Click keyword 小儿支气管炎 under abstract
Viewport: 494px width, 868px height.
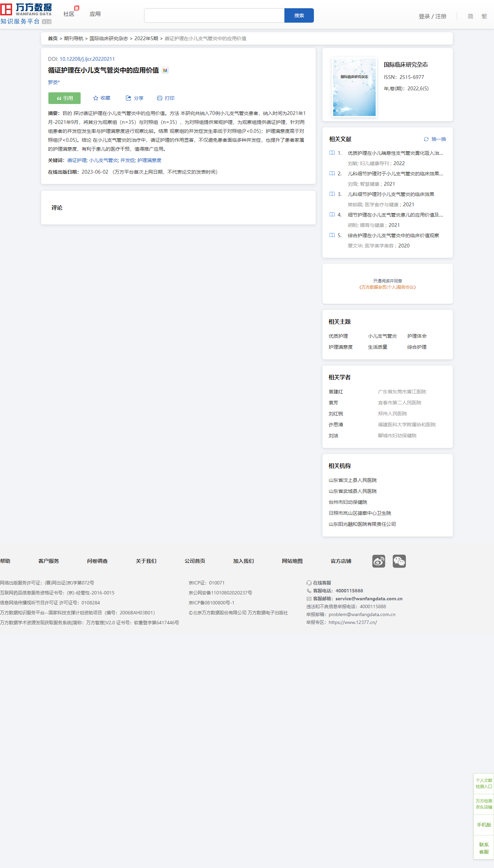pos(104,160)
